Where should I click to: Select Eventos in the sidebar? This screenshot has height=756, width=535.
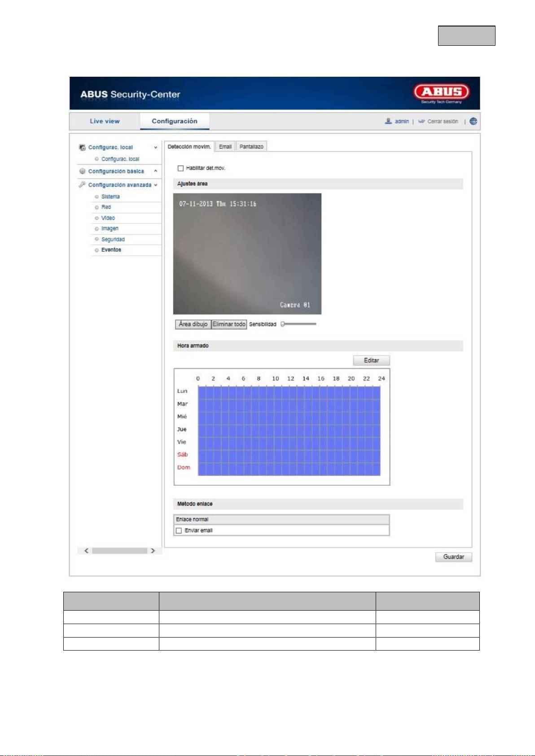tap(111, 250)
